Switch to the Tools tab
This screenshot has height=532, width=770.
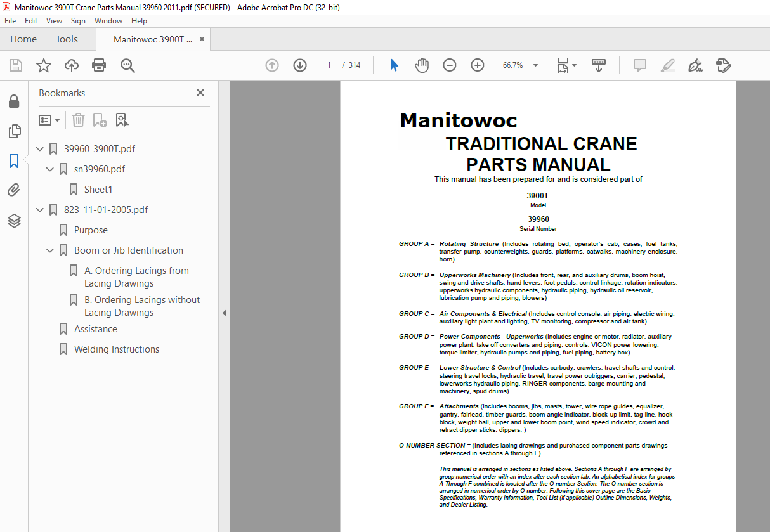tap(67, 39)
